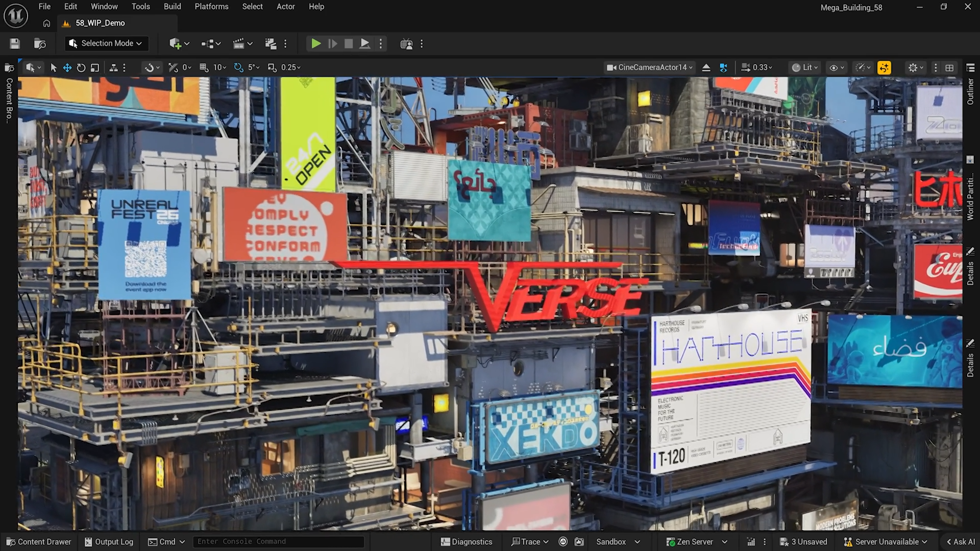Open the viewport settings gear menu
The width and height of the screenshot is (980, 551).
point(916,67)
